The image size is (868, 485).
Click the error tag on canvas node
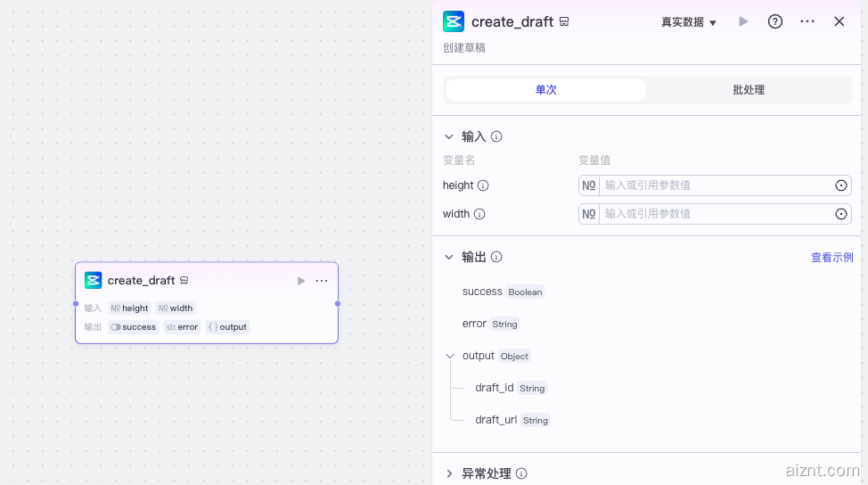tap(182, 327)
